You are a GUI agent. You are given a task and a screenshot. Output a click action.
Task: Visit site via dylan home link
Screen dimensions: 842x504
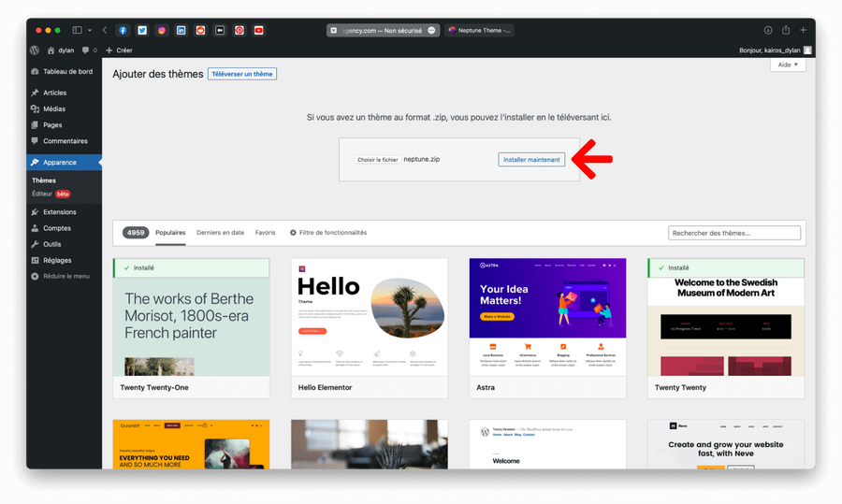(61, 50)
